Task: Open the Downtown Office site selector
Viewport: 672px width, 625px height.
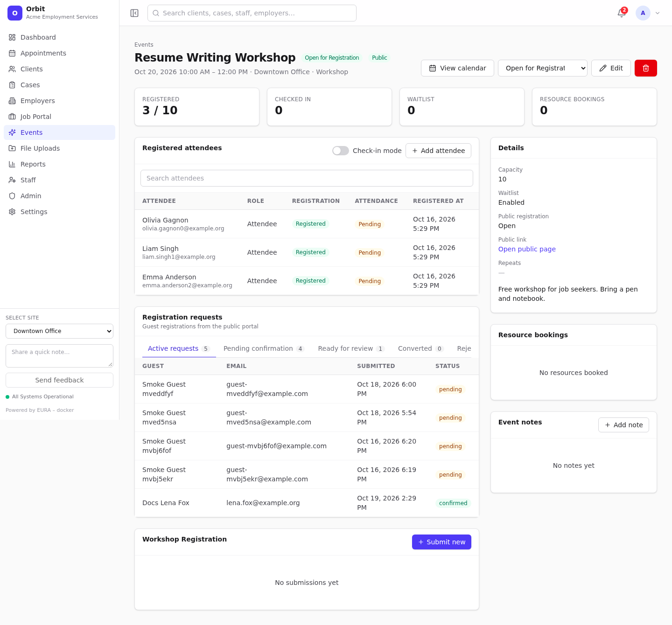Action: click(59, 331)
